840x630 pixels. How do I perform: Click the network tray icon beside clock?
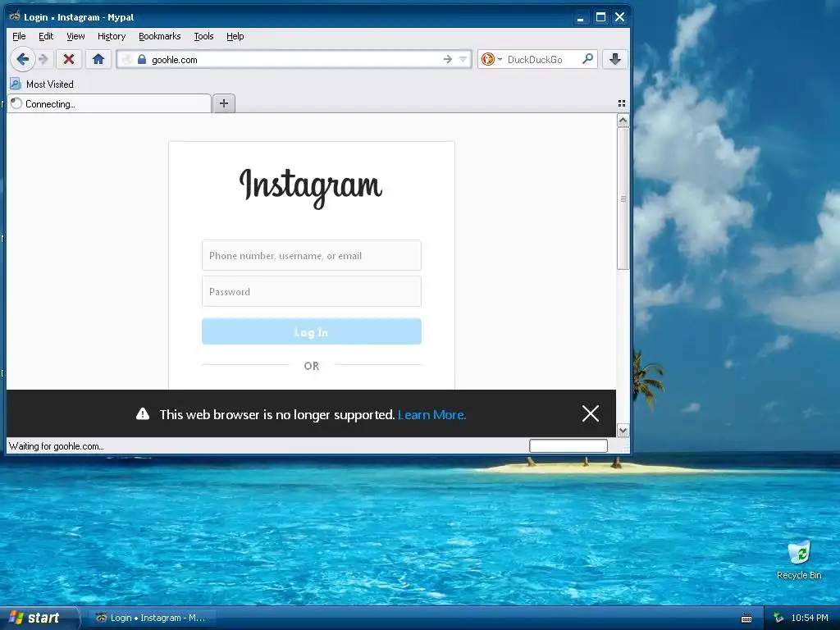(x=778, y=618)
